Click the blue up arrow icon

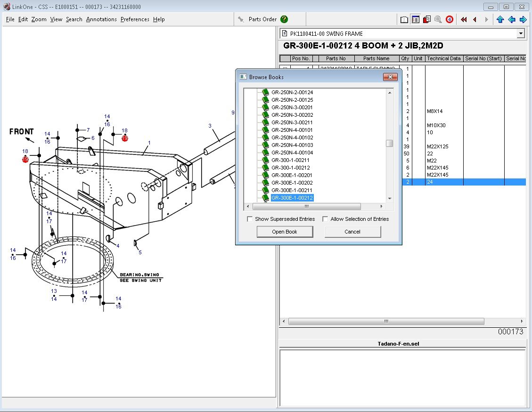[x=500, y=19]
